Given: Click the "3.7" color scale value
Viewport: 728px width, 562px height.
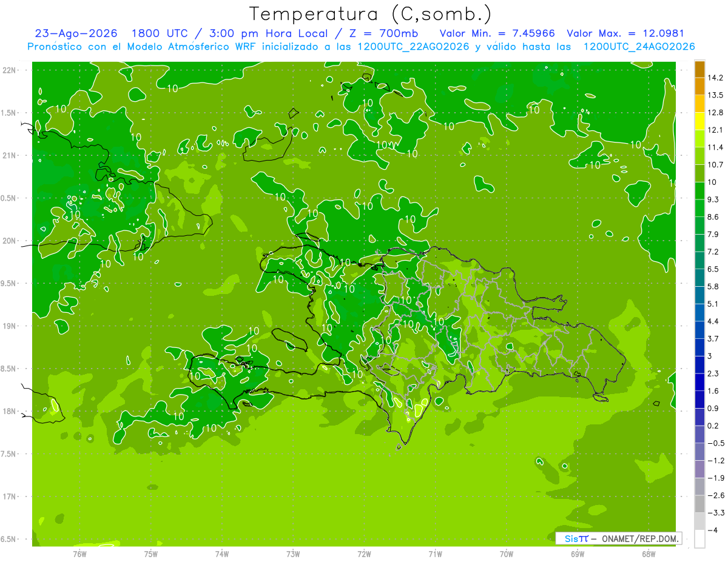Looking at the screenshot, I should 713,339.
